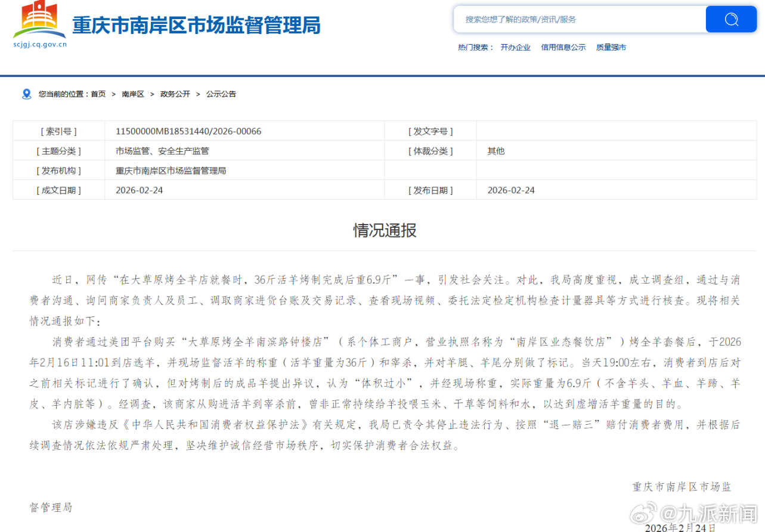This screenshot has height=532, width=765.
Task: Click the page heading 重庆市南岸区市场监督管理局
Action: 196,25
